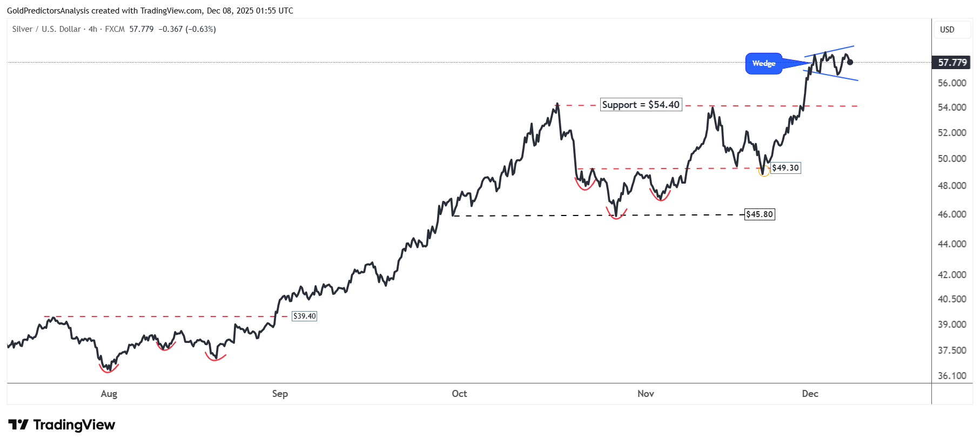The image size is (980, 445).
Task: Click the blue Wedge callout label
Action: click(763, 64)
